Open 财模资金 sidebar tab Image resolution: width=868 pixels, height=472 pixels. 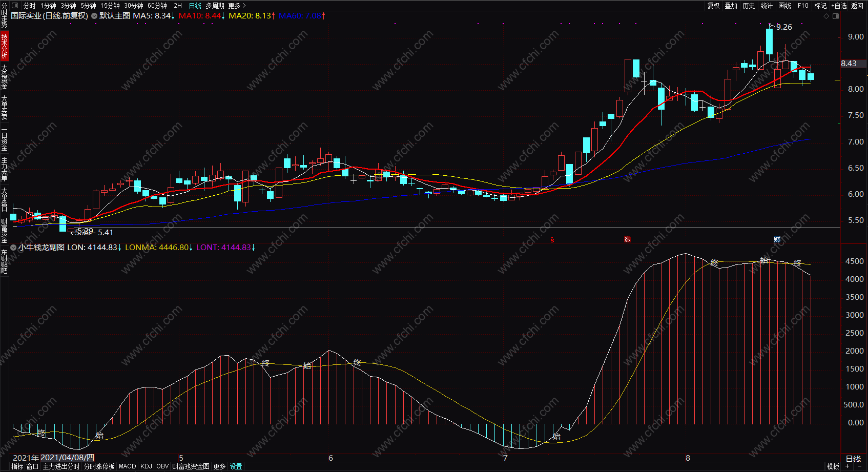point(4,231)
